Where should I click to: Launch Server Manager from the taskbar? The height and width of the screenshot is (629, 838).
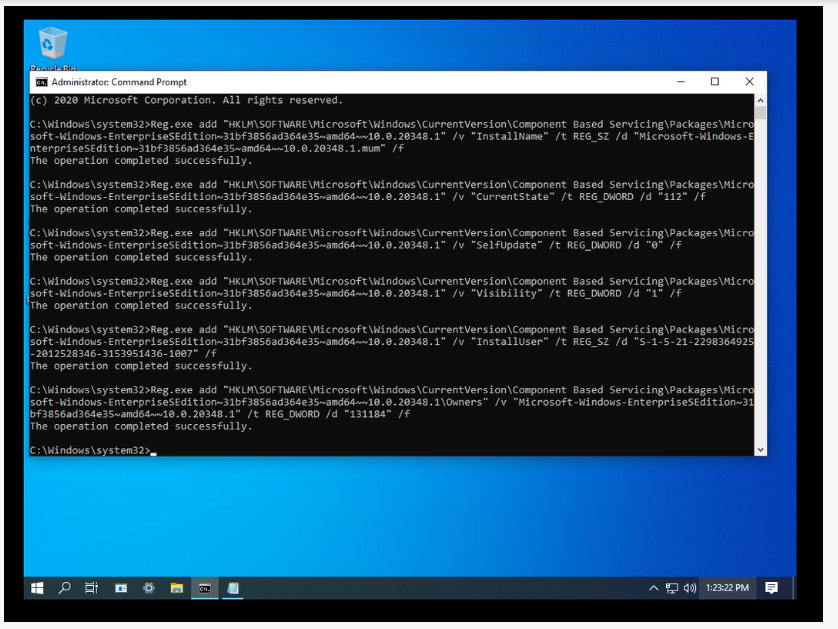coord(121,588)
